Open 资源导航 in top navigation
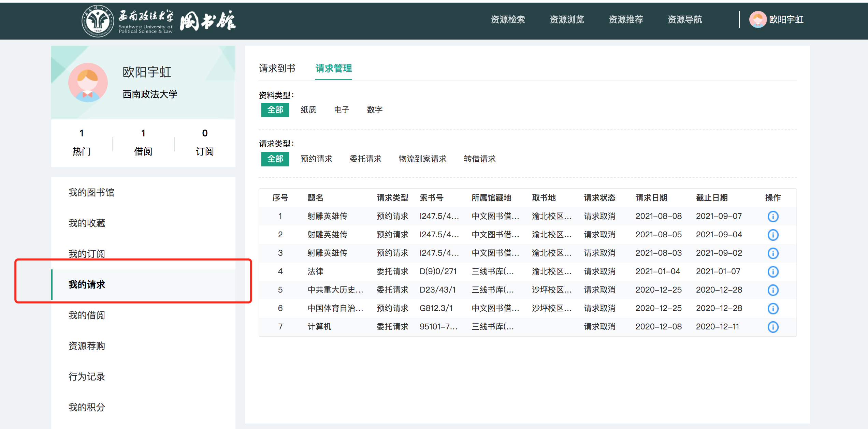The width and height of the screenshot is (868, 429). pyautogui.click(x=684, y=19)
